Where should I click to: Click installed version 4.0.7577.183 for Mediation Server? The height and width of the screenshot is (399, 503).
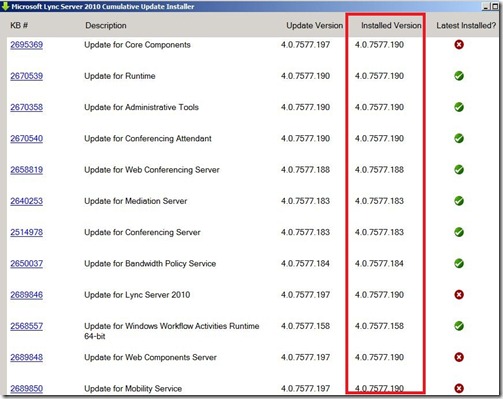click(379, 201)
